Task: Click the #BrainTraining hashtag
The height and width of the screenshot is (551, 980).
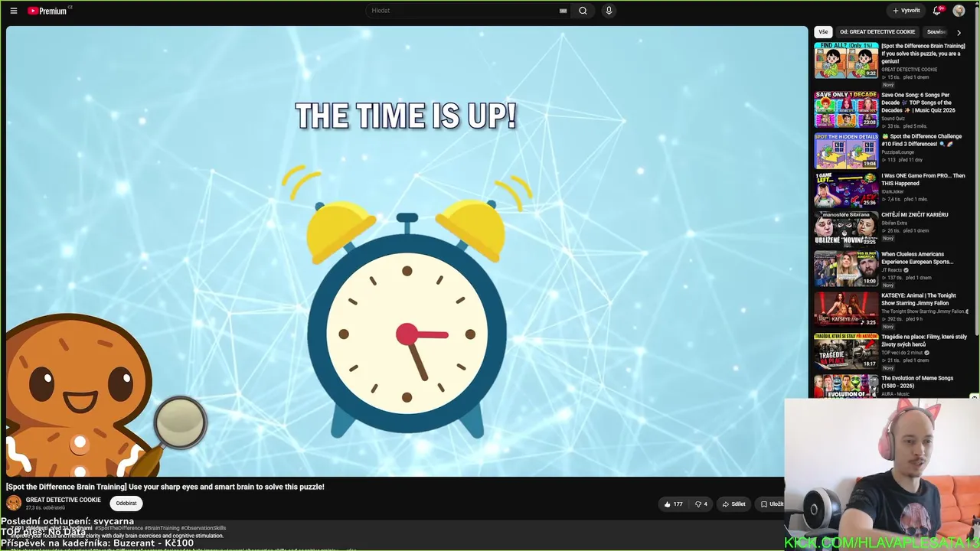Action: 162,528
